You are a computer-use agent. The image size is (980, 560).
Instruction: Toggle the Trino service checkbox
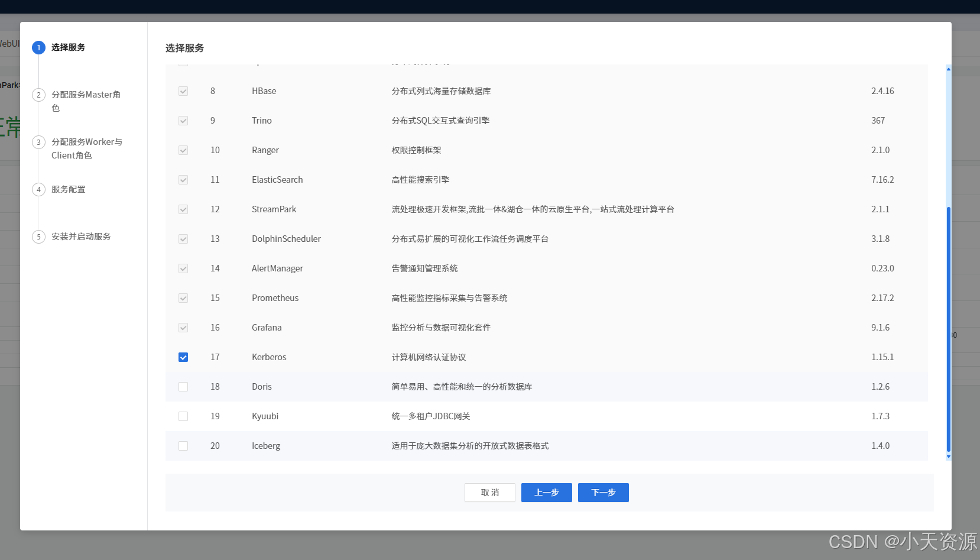[x=183, y=121]
